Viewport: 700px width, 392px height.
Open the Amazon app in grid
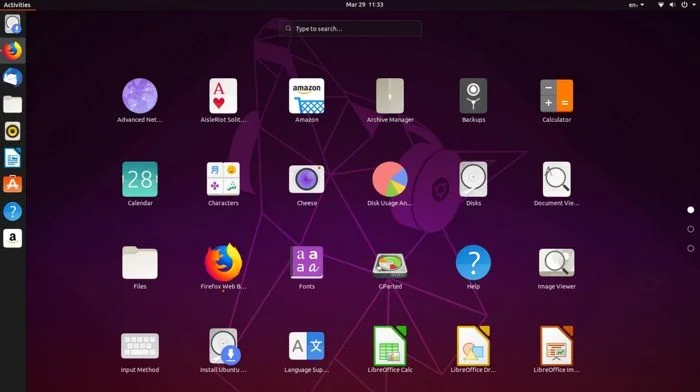[307, 96]
